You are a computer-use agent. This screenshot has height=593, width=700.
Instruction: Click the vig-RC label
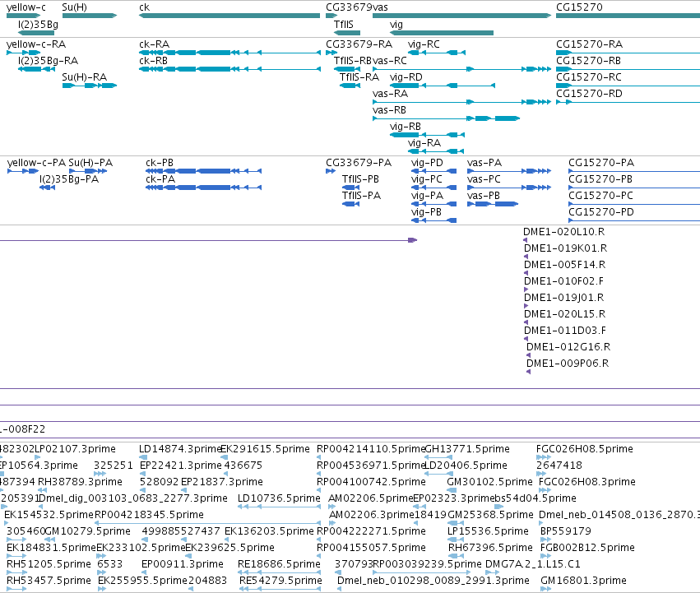[424, 44]
